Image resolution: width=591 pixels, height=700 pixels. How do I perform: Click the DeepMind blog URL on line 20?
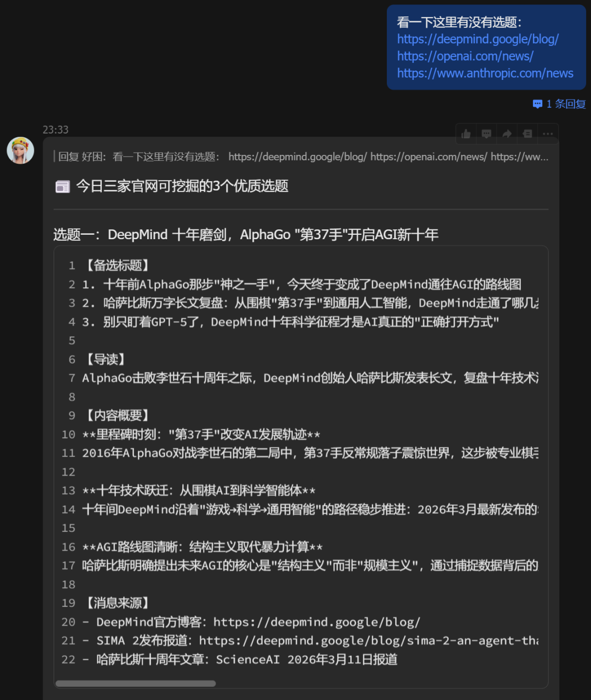316,622
